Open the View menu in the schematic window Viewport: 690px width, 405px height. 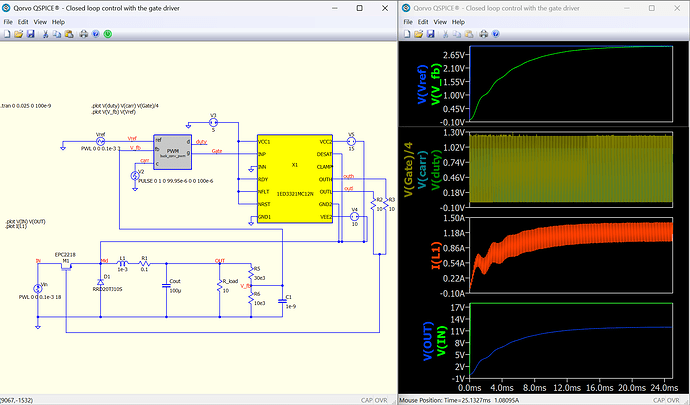(x=40, y=22)
